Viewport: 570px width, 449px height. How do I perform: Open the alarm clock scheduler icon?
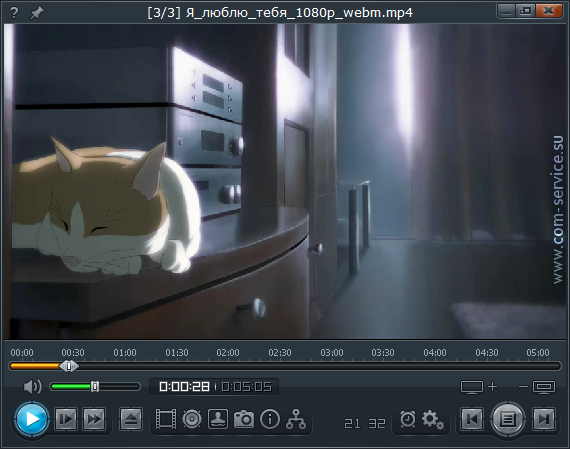(x=408, y=419)
